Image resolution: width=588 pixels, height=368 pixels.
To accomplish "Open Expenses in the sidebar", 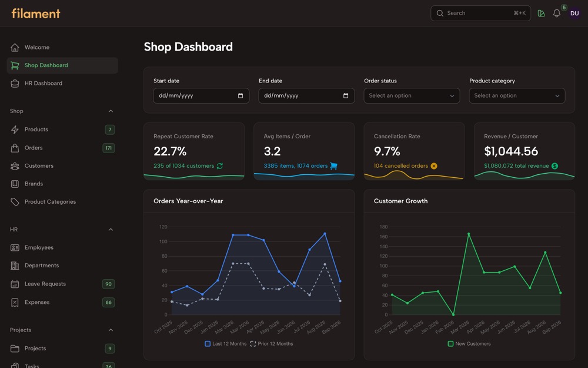I will pos(62,302).
